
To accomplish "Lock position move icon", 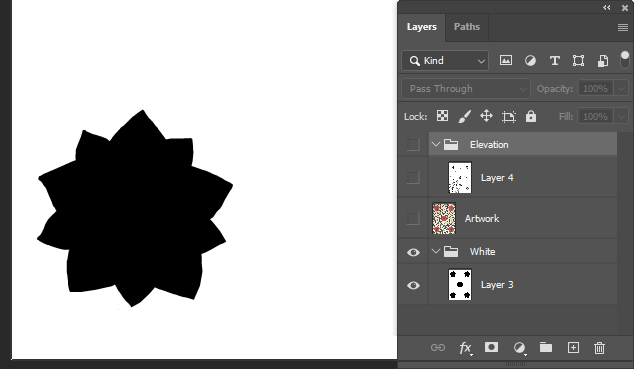I will (486, 116).
